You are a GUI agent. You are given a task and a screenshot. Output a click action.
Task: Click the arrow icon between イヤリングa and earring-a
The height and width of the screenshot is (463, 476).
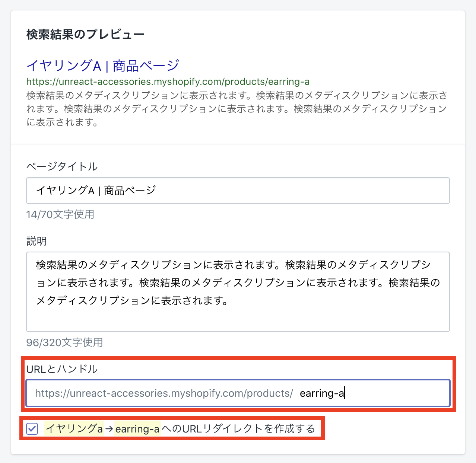click(109, 429)
